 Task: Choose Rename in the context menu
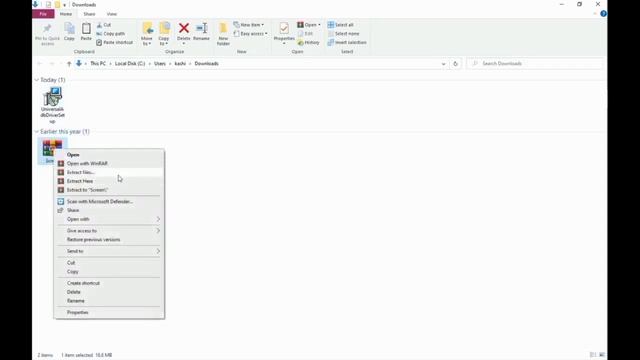click(x=109, y=301)
